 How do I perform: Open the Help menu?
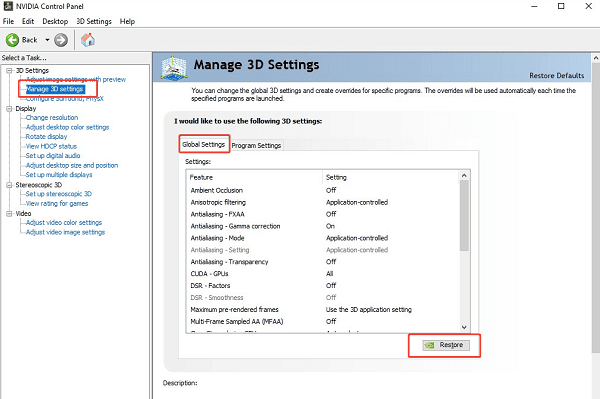click(x=127, y=21)
